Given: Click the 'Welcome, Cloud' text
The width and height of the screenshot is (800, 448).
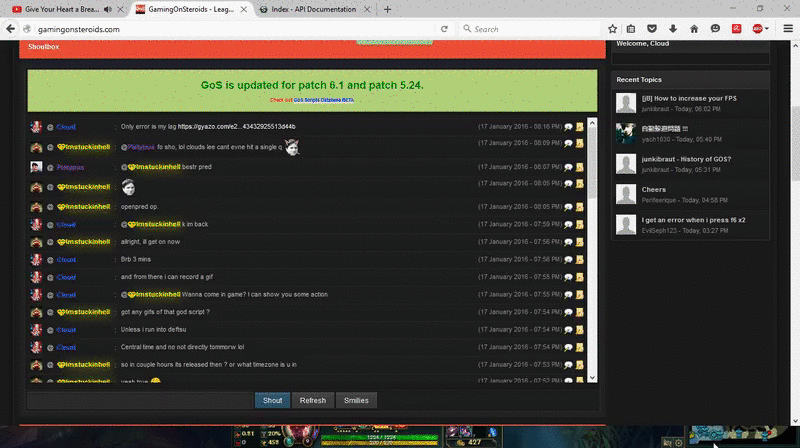Looking at the screenshot, I should coord(642,43).
